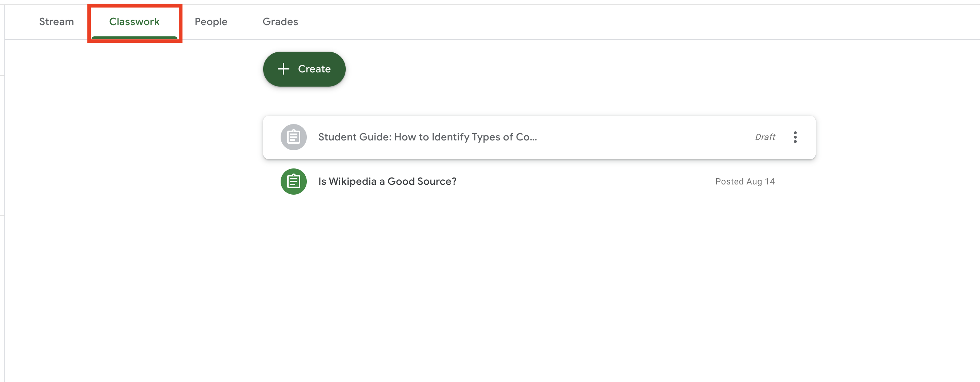Click the plus icon inside Create button

pos(284,69)
